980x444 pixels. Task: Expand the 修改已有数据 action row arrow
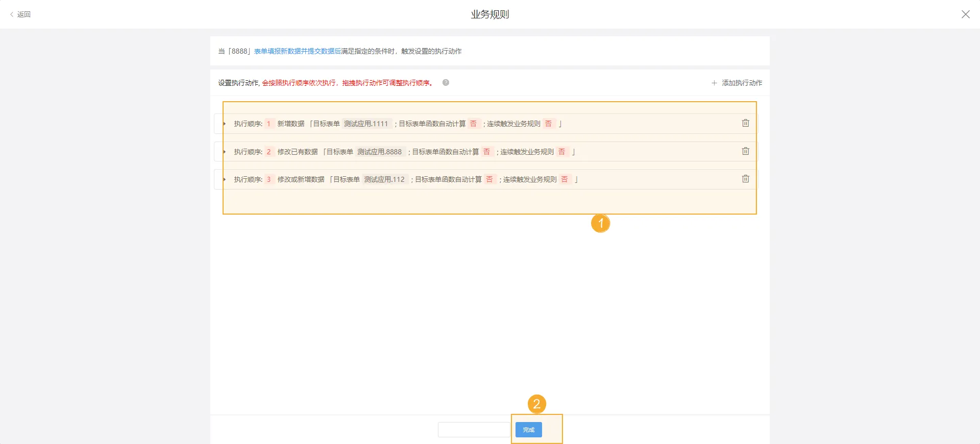pyautogui.click(x=224, y=152)
